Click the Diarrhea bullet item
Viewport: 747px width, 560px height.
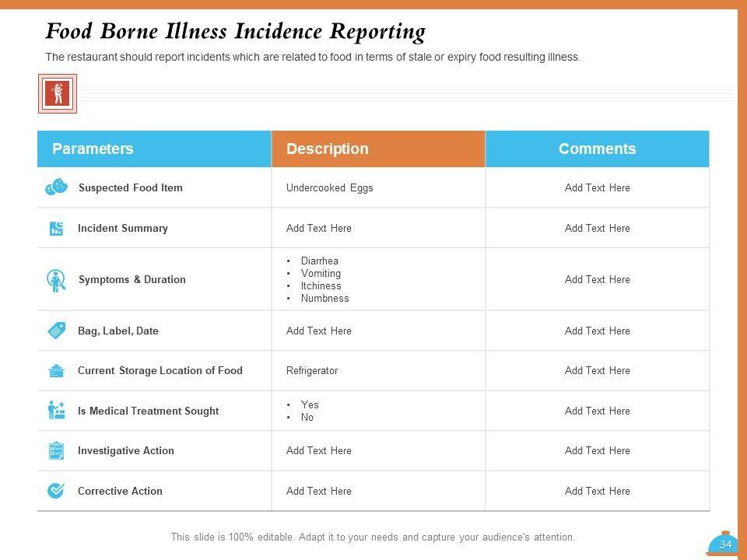point(319,261)
